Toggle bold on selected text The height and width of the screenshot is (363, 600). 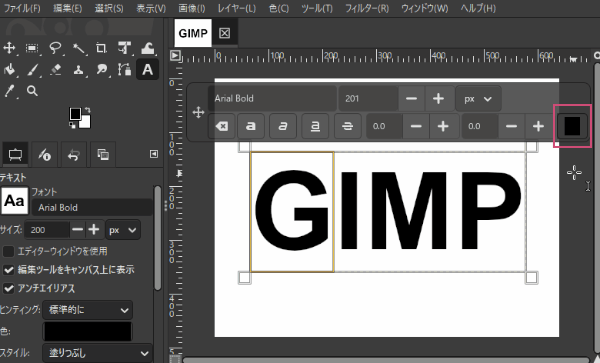(251, 126)
